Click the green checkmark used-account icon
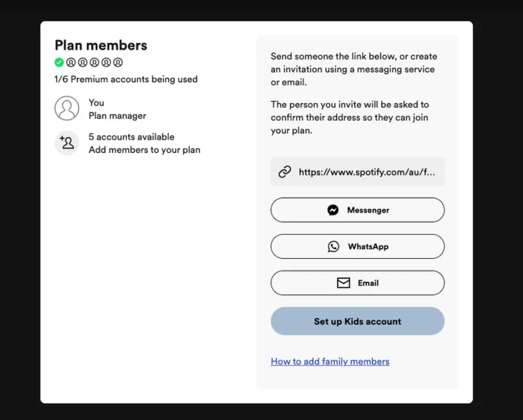523x420 pixels. click(59, 62)
